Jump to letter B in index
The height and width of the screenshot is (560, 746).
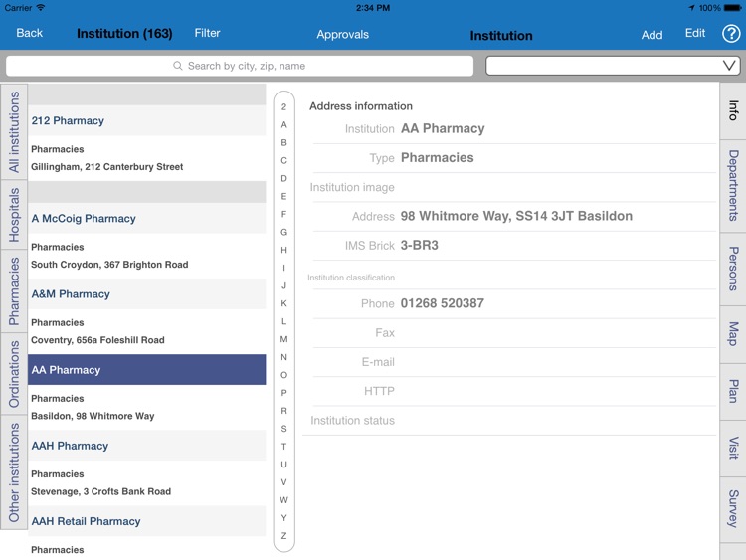click(284, 143)
